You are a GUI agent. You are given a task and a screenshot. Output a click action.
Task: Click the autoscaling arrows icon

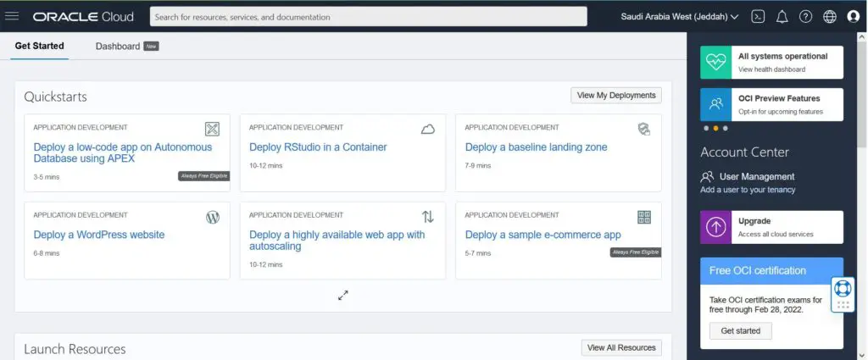point(428,217)
